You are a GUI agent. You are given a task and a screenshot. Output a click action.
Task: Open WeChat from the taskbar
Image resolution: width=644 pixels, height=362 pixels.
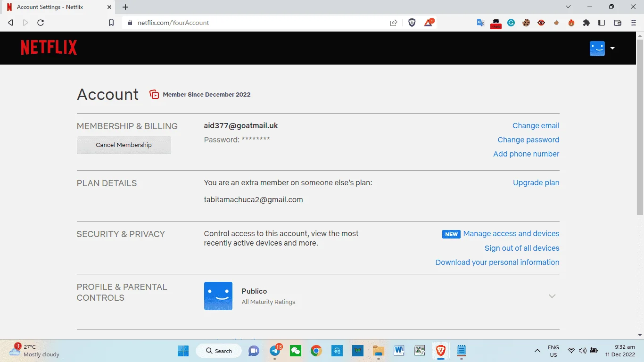tap(296, 351)
